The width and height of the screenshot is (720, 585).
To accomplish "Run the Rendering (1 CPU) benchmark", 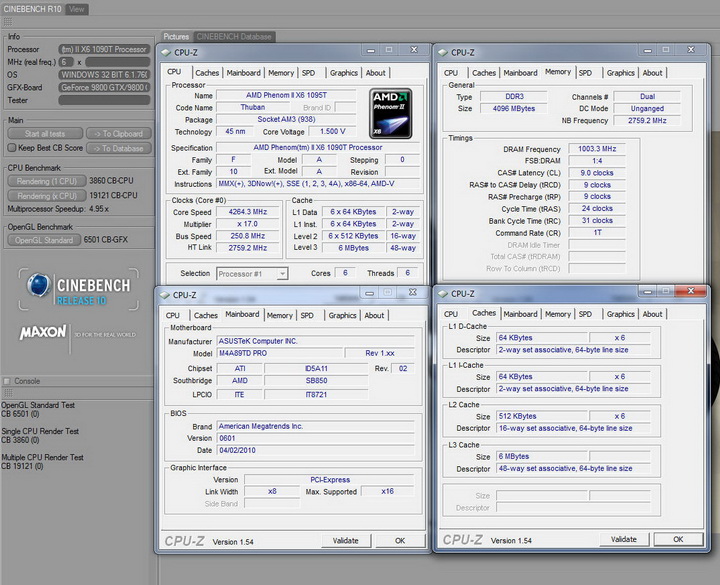I will tap(47, 181).
